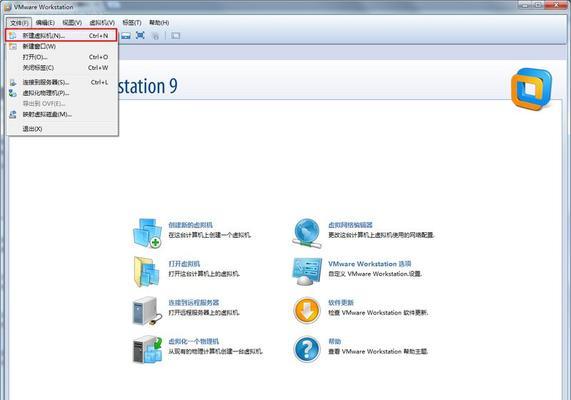
Task: Open the 连接到远程服务器 link
Action: click(193, 302)
